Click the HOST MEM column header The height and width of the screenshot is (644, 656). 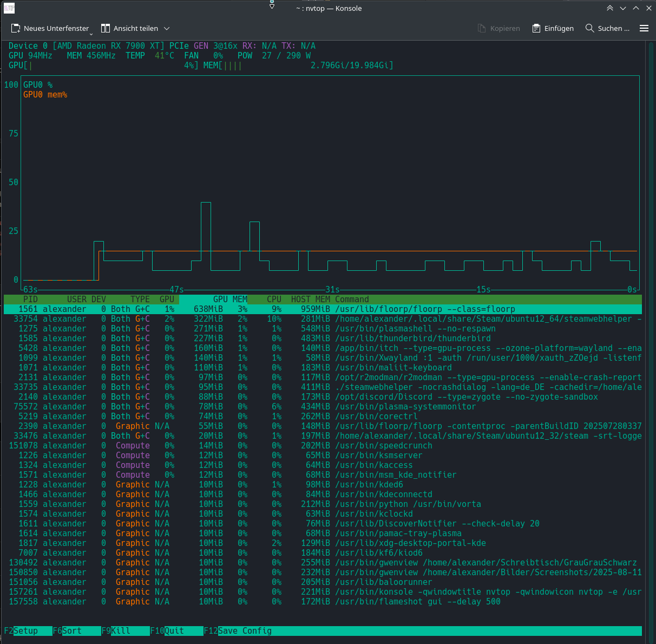pos(310,300)
